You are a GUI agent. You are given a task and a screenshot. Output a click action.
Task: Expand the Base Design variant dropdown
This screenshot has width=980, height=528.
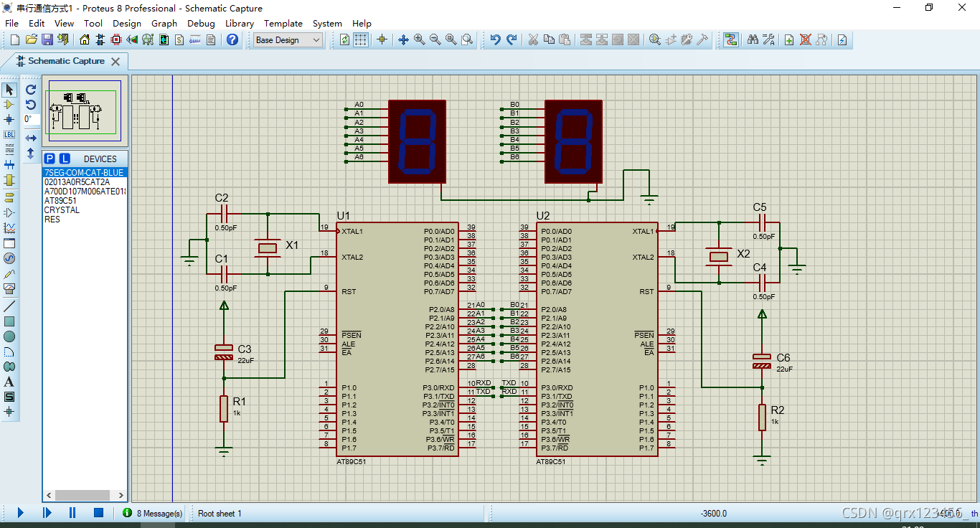click(x=288, y=40)
